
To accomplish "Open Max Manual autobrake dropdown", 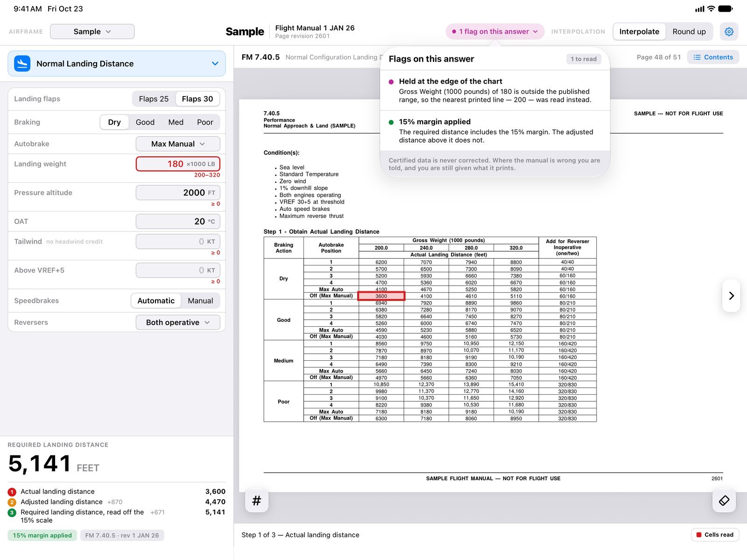I will pos(178,144).
